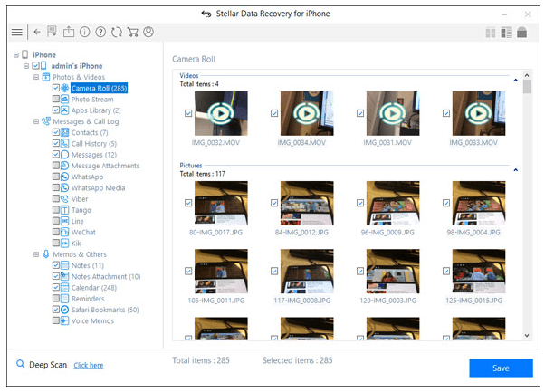
Task: Collapse the admin's iPhone tree node
Action: [26, 66]
